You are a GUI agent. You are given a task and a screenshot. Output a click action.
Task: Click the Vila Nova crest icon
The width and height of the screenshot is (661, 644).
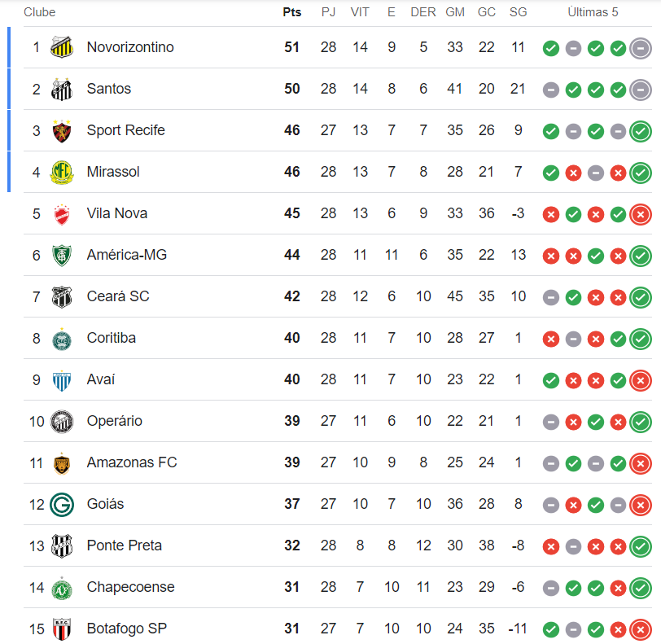(x=62, y=213)
